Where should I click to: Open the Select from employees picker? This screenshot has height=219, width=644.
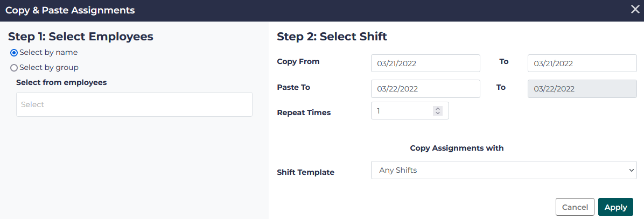tap(134, 104)
